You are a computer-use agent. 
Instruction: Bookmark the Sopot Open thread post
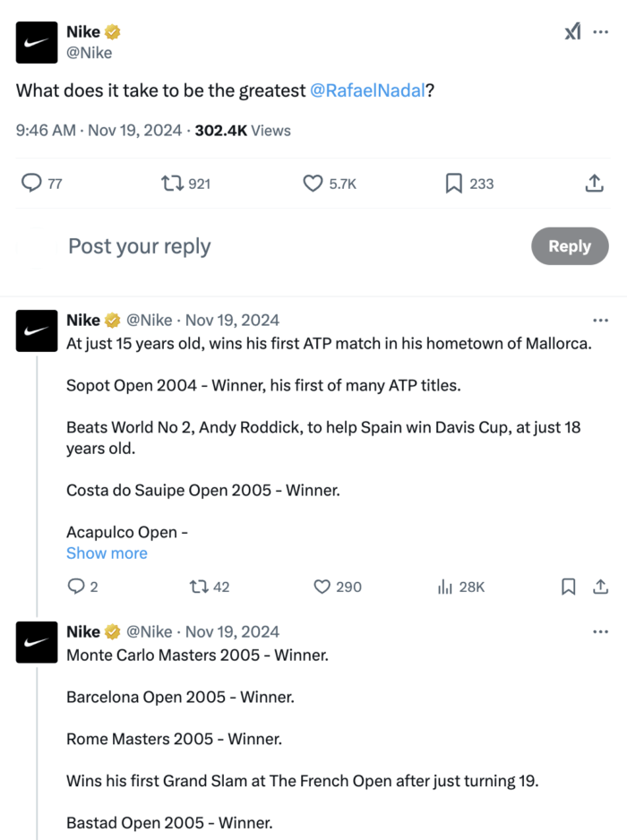568,587
